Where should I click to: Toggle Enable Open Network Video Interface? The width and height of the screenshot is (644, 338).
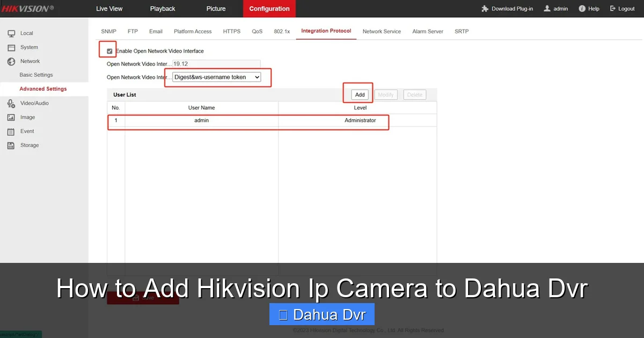[x=109, y=50]
